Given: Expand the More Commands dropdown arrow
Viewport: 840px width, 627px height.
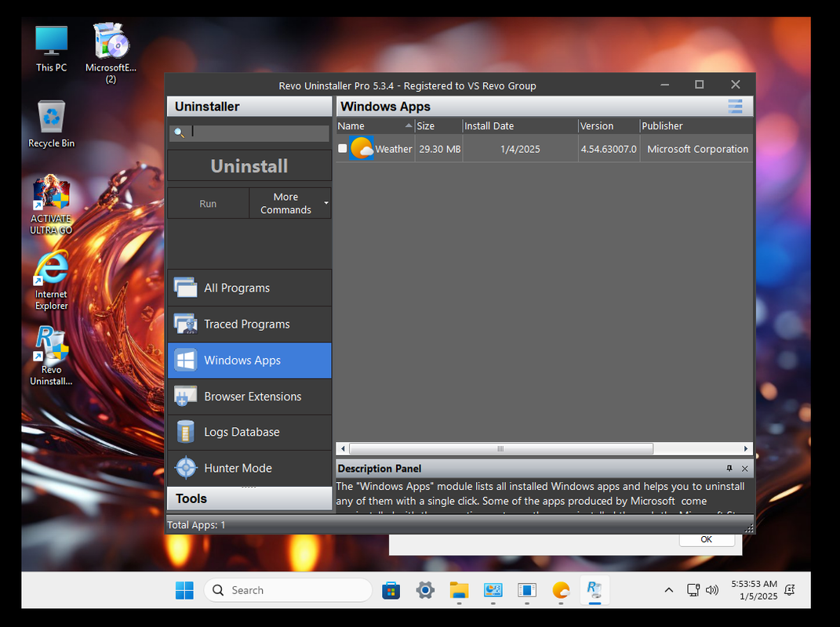Looking at the screenshot, I should [x=326, y=203].
